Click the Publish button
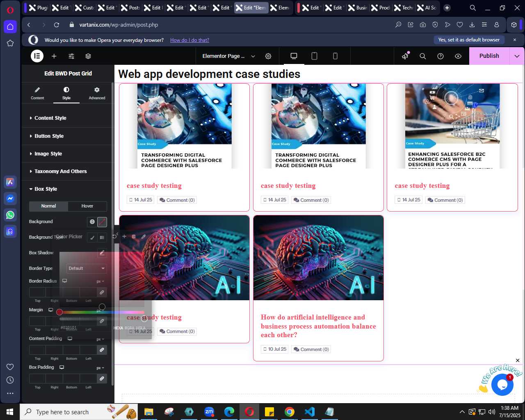525x420 pixels. tap(489, 56)
